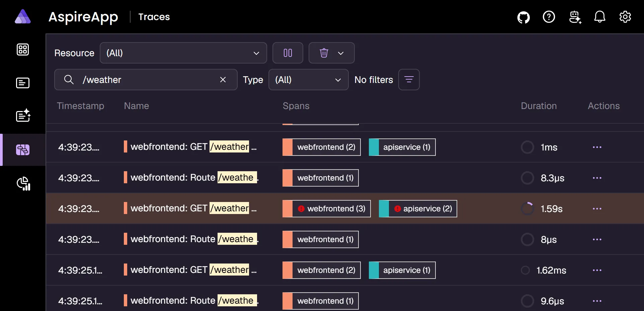Click webfrontend (1) badge in 9.6μs row
This screenshot has width=644, height=311.
321,301
